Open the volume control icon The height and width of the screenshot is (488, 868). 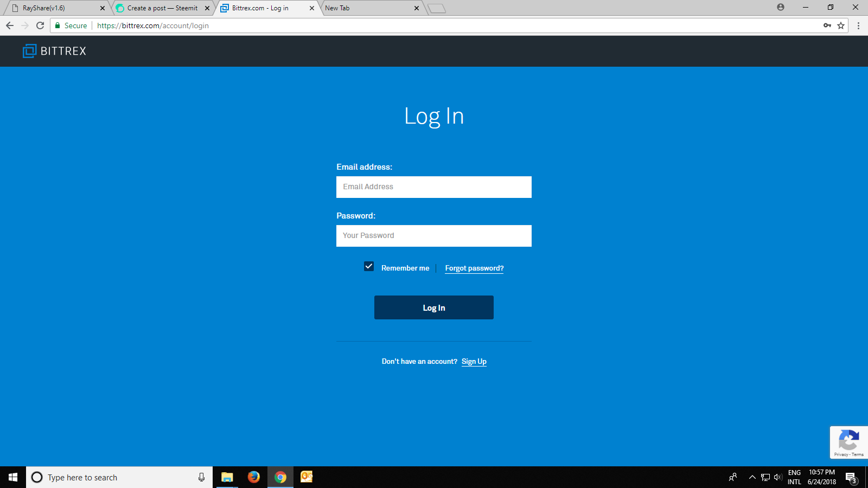tap(777, 477)
